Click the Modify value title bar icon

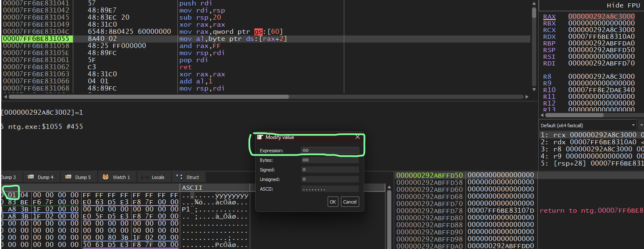pyautogui.click(x=260, y=137)
